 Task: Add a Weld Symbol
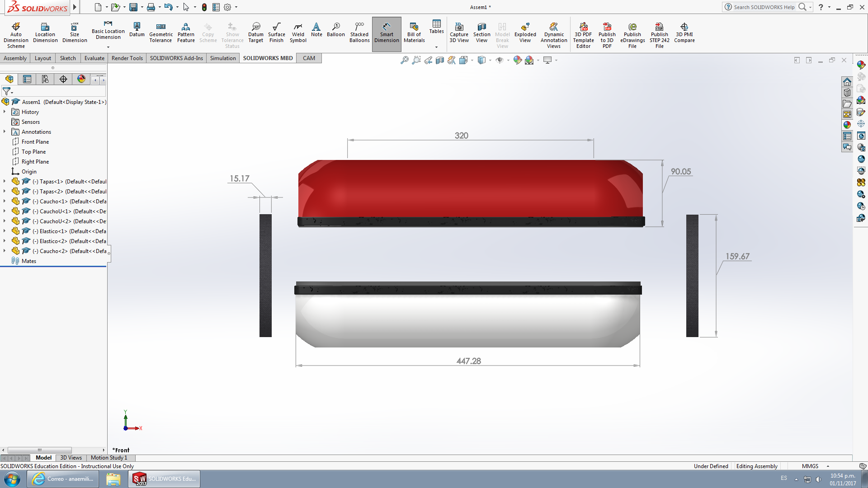298,33
